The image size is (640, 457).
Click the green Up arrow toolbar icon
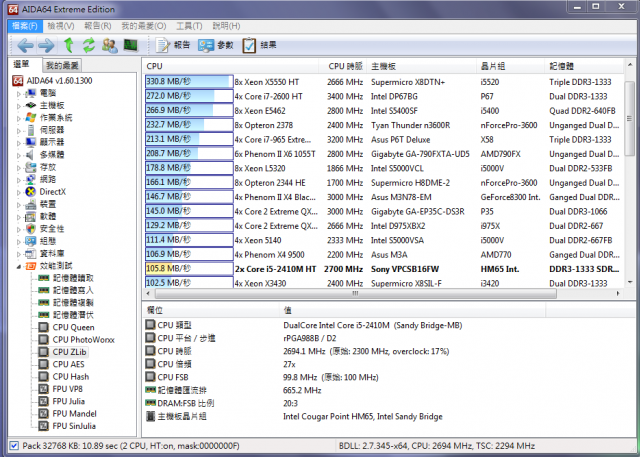click(69, 45)
